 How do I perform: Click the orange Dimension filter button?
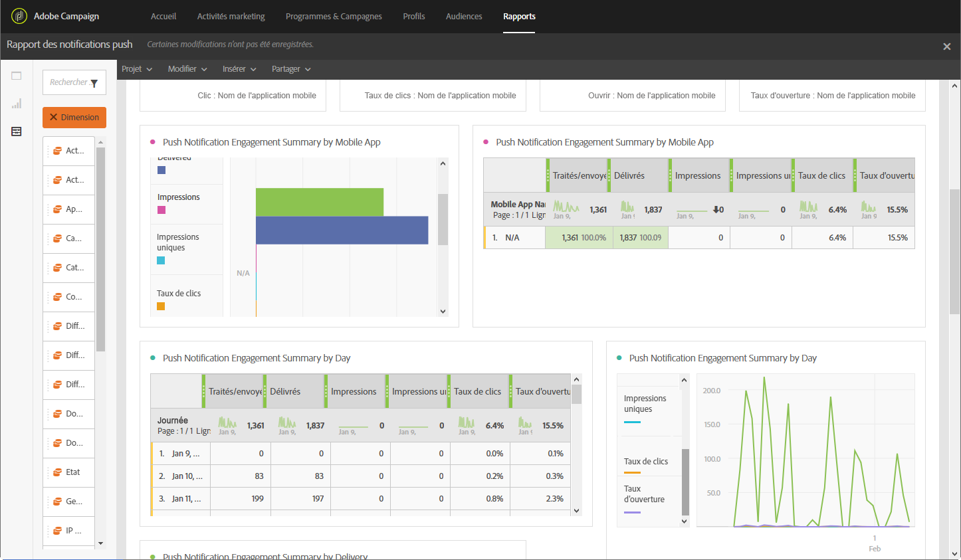(74, 118)
